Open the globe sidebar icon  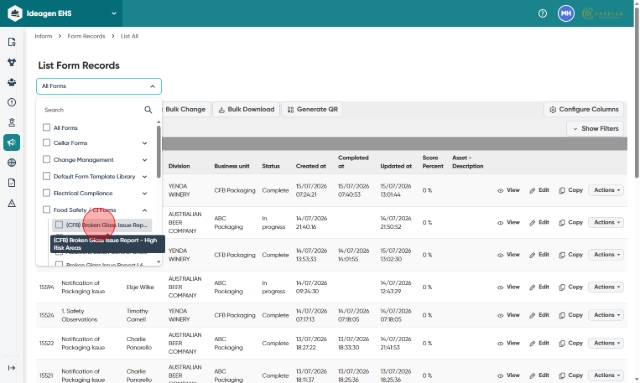pos(11,163)
